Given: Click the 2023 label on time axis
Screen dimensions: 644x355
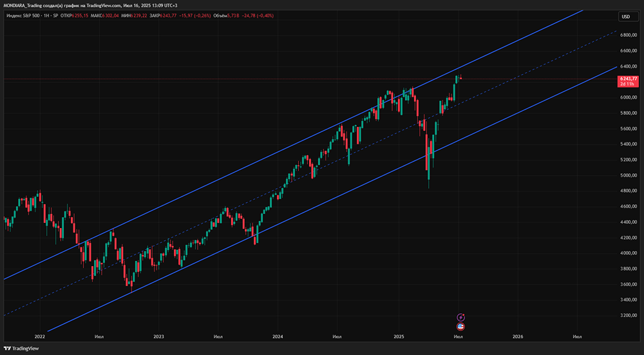Looking at the screenshot, I should point(159,336).
